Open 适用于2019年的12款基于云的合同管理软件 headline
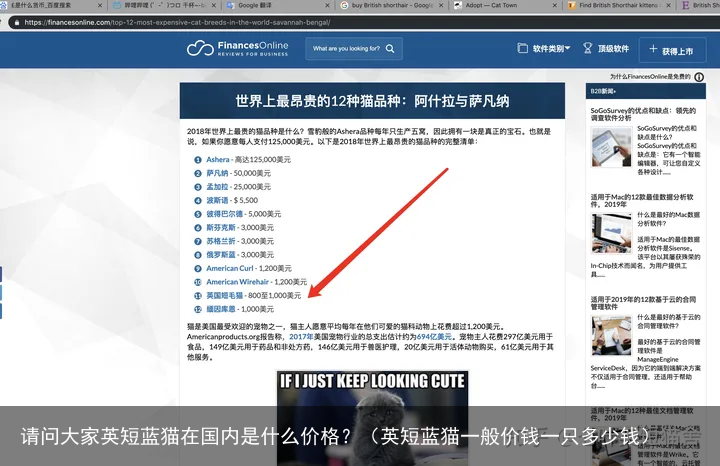Viewport: 720px width, 466px height. [x=643, y=303]
